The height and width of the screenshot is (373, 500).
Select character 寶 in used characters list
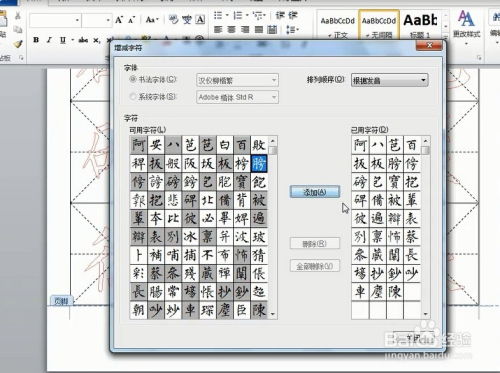point(395,182)
